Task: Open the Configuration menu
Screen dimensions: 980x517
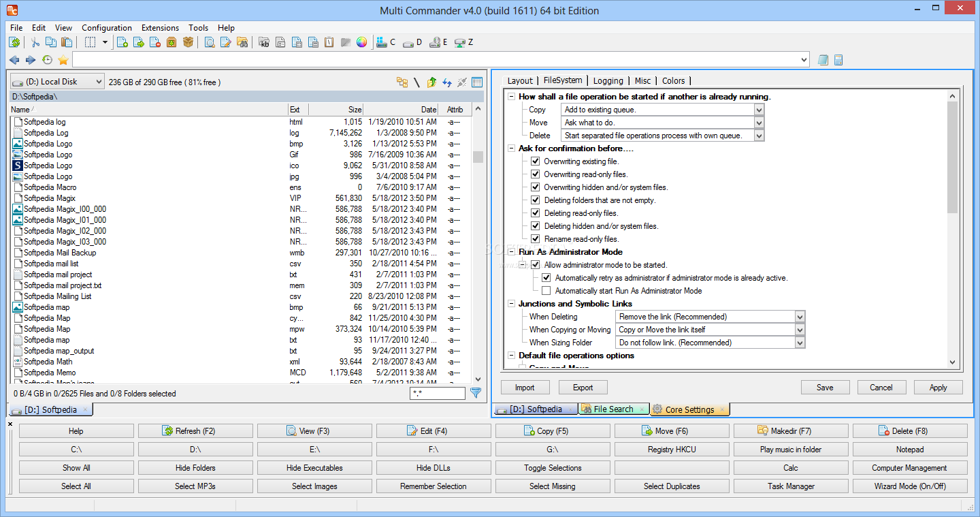Action: click(107, 28)
